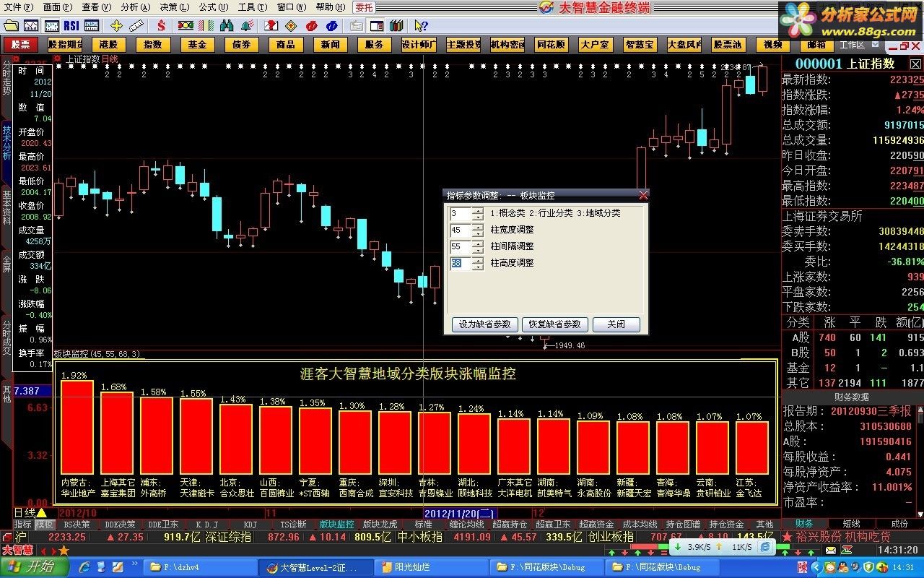Image resolution: width=924 pixels, height=578 pixels.
Task: Click the classification type input showing 3
Action: click(460, 213)
